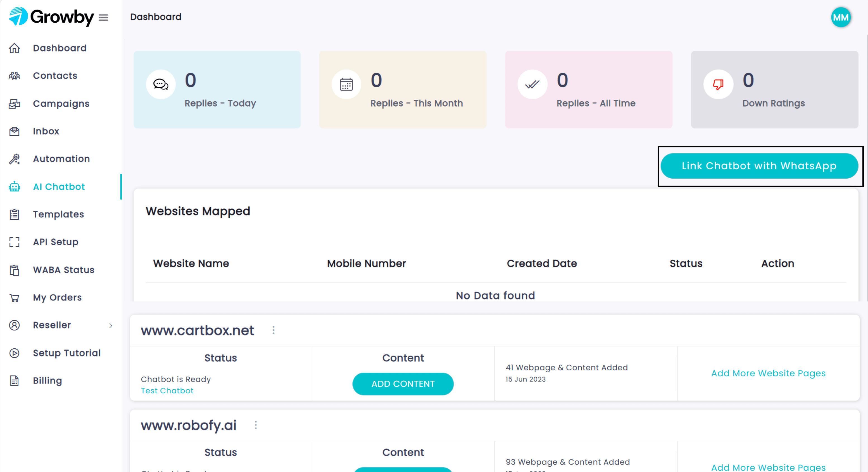Screen dimensions: 868x472
Task: Go to My Orders in sidebar
Action: (x=57, y=298)
